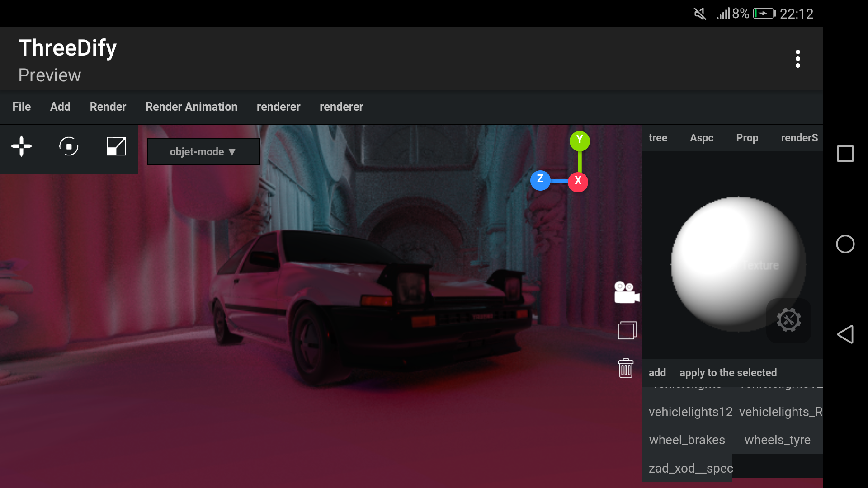
Task: Select the wheels_tyre material
Action: pos(777,440)
